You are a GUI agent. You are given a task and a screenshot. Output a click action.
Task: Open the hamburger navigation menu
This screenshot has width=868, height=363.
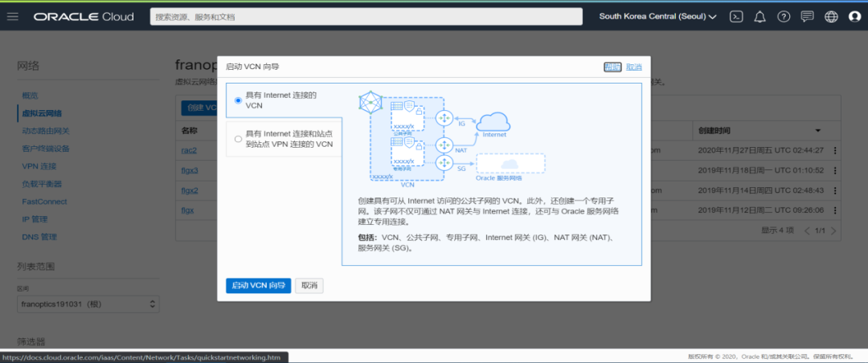(x=12, y=17)
